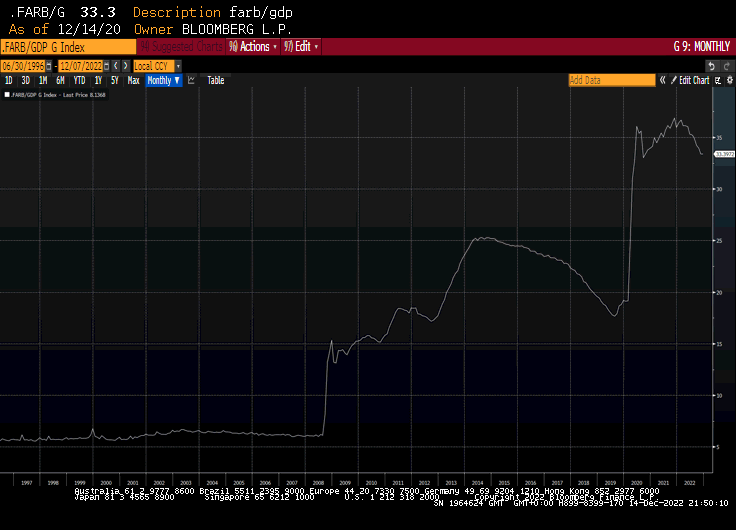
Task: Open start date calendar picker icon
Action: tap(51, 65)
